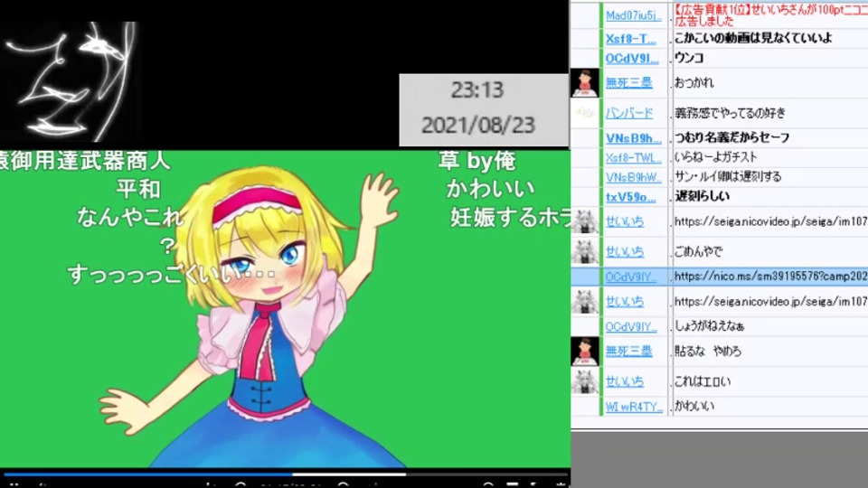The width and height of the screenshot is (868, 488).
Task: Click the white line-art face logo
Action: coord(70,80)
